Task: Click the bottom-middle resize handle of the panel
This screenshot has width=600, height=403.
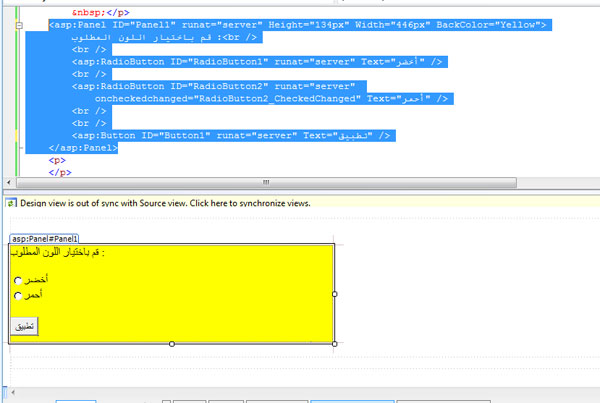Action: point(172,344)
